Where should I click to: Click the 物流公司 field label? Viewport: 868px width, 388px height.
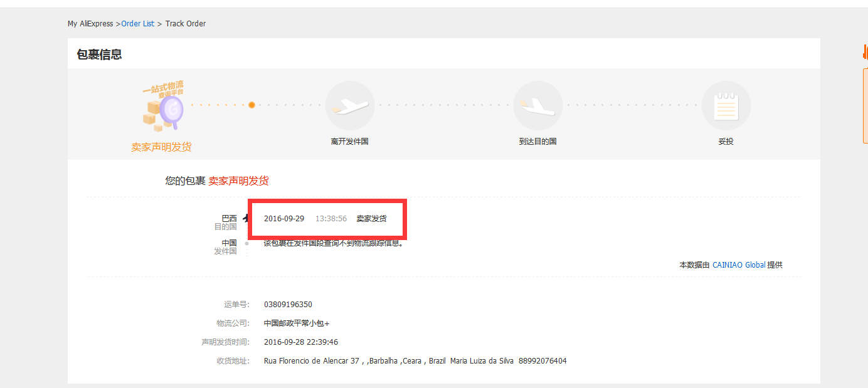[x=233, y=323]
